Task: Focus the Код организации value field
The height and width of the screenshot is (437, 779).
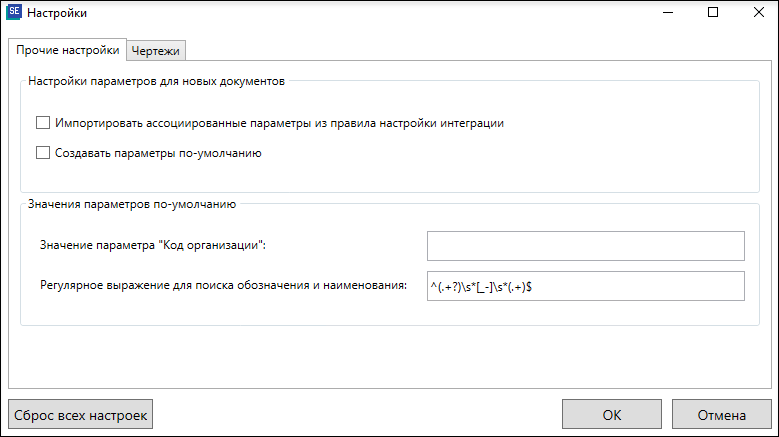Action: tap(586, 246)
